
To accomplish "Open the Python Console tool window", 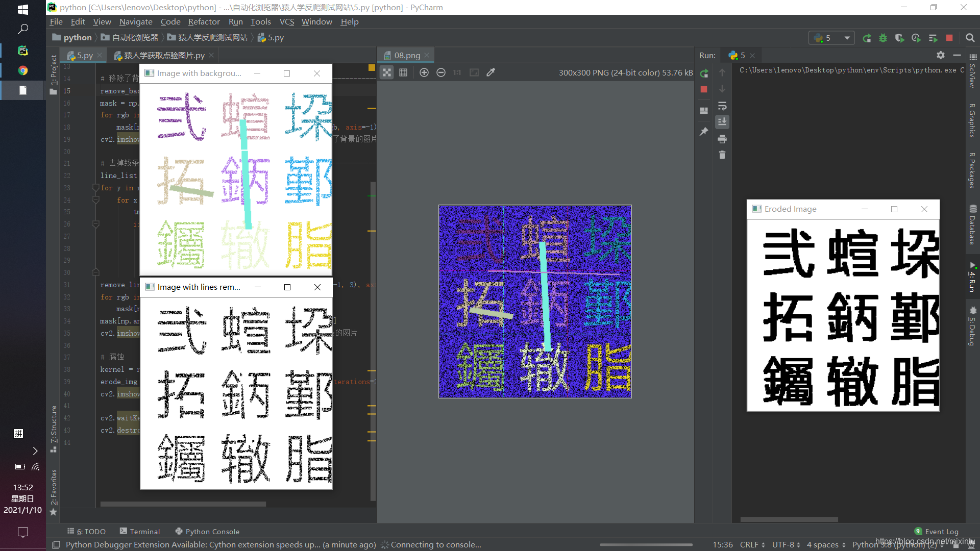I will (212, 531).
